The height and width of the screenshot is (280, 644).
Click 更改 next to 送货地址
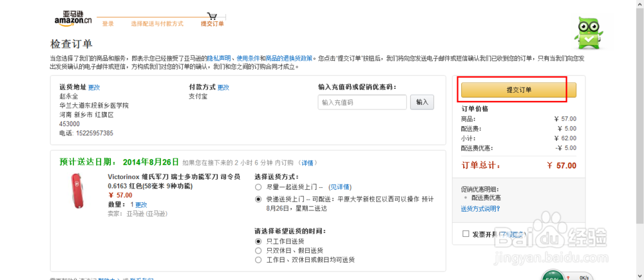click(94, 88)
